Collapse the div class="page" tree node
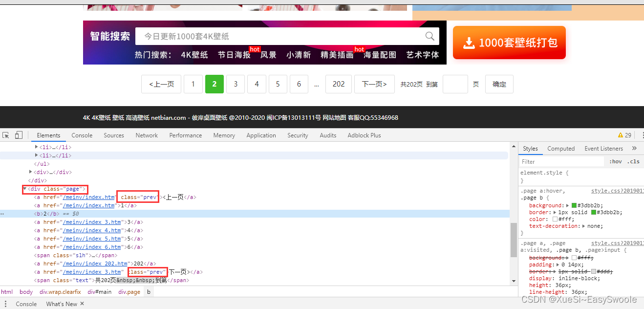 (24, 189)
